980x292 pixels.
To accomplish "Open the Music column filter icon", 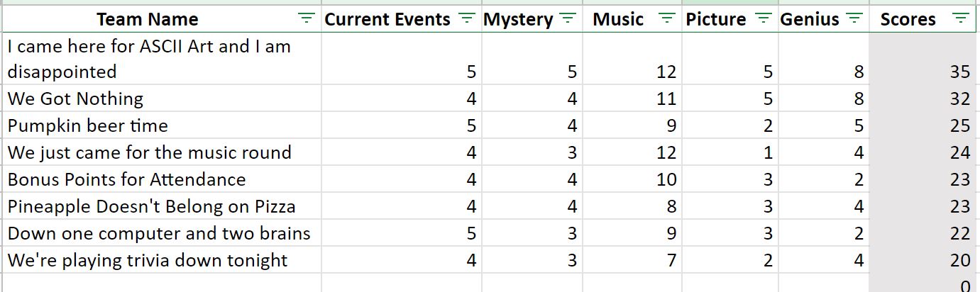I will [666, 19].
